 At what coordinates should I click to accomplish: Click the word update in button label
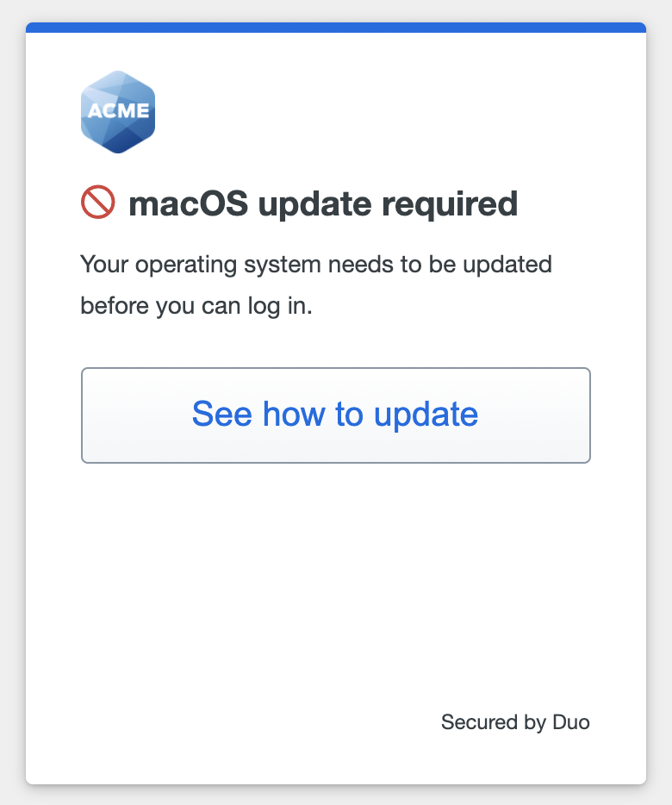click(x=426, y=415)
